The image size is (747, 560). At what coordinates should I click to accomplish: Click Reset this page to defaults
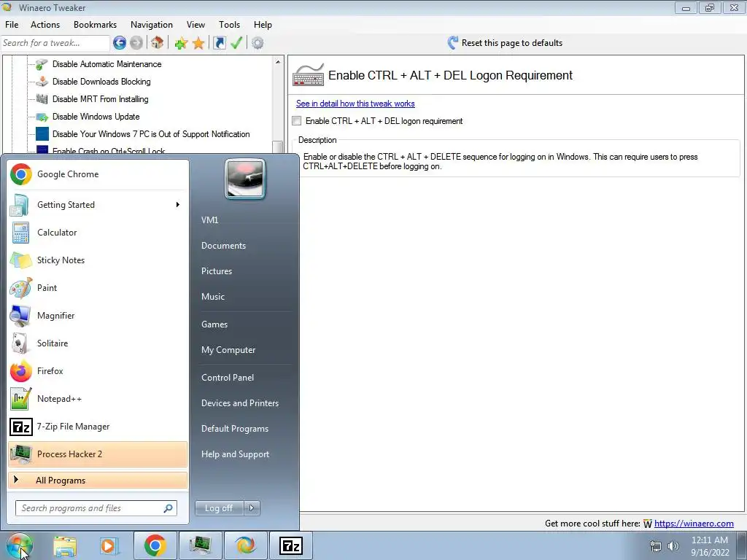(511, 43)
